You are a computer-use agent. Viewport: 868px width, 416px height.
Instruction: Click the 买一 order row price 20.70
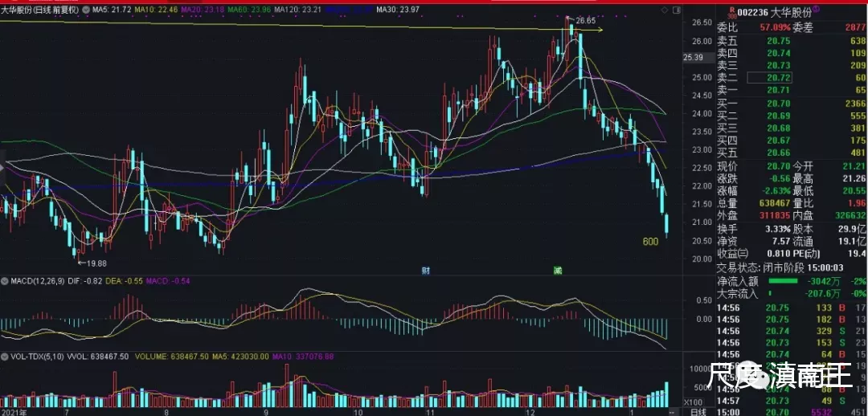778,104
